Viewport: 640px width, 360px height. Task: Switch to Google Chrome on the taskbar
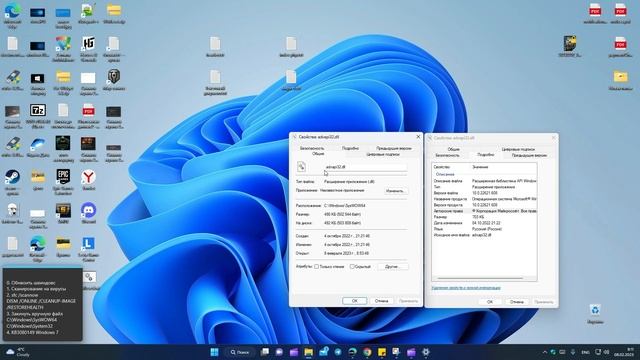coord(367,352)
